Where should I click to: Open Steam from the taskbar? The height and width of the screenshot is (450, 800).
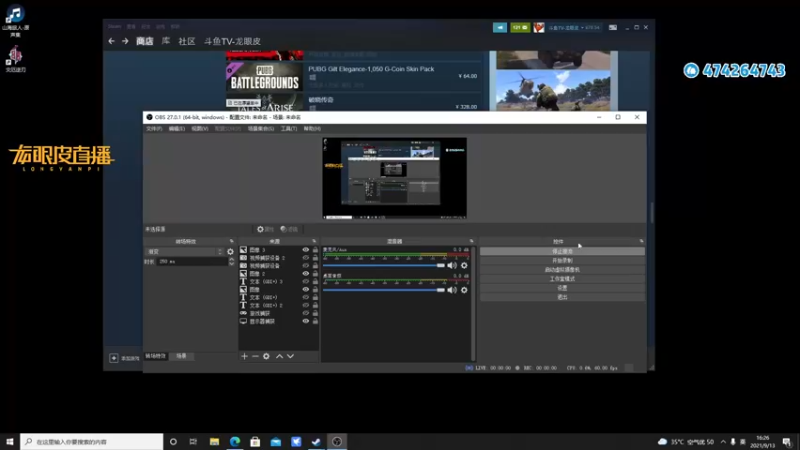[x=316, y=441]
